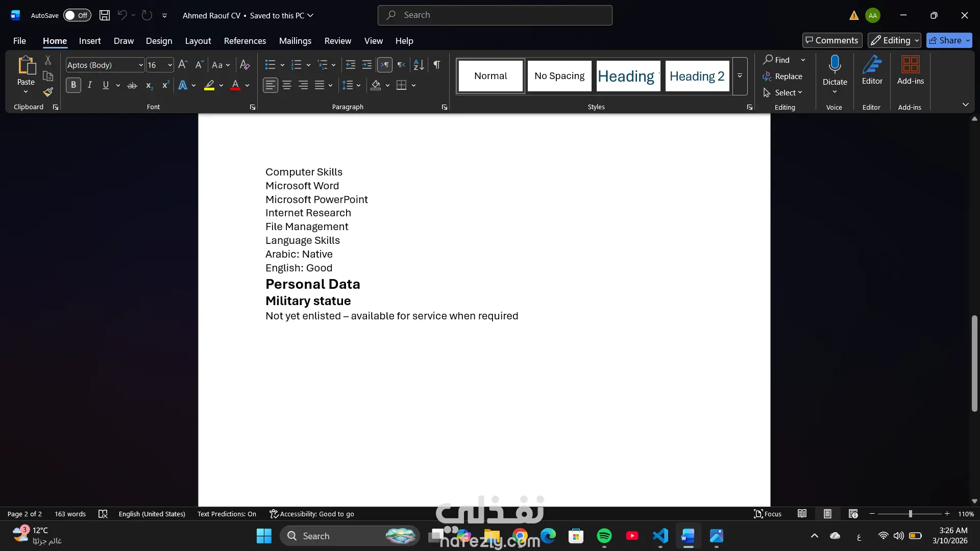Apply strikethrough formatting to text
Image resolution: width=980 pixels, height=551 pixels.
pos(132,86)
